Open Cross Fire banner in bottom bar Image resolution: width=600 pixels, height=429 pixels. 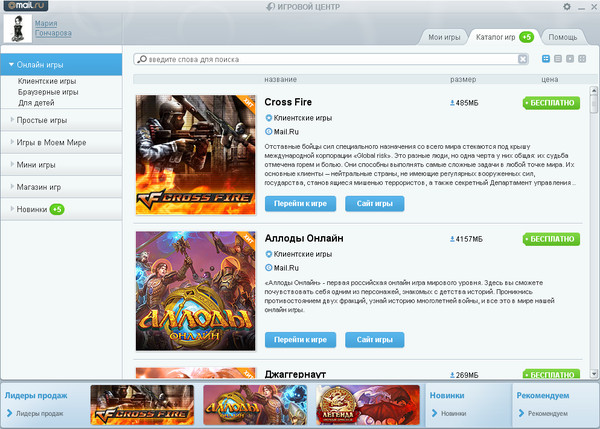142,405
